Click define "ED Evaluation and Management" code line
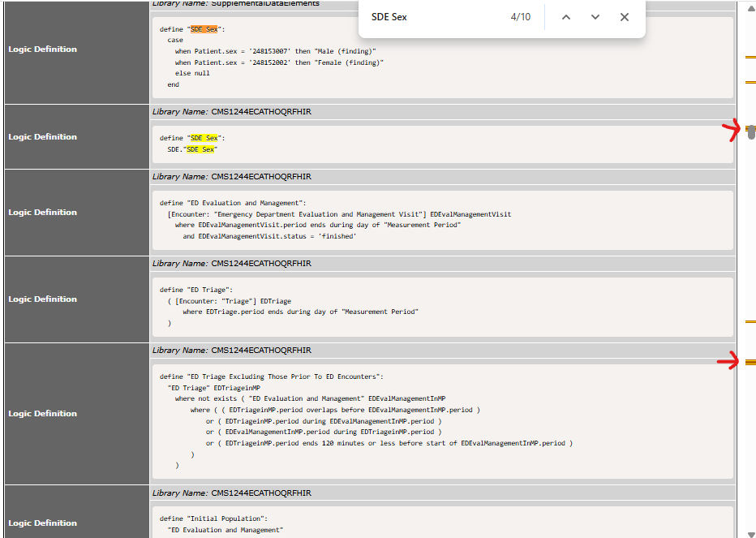Viewport: 756px width, 538px height. (x=232, y=203)
